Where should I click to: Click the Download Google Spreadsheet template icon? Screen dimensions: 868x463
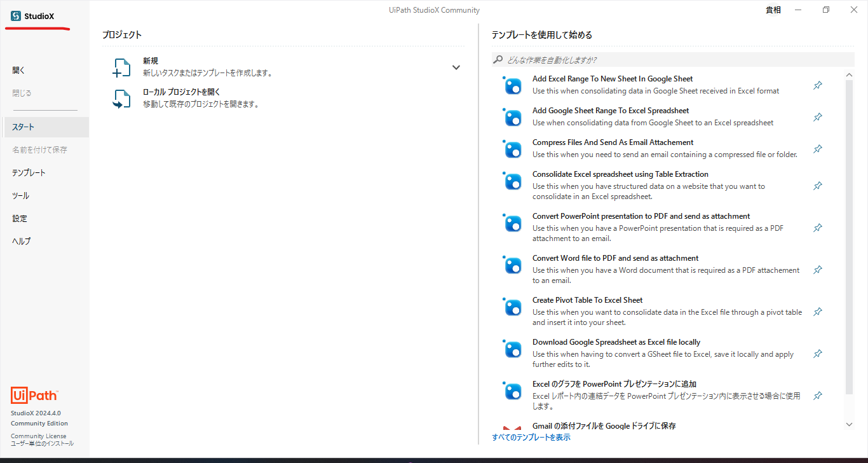tap(512, 349)
